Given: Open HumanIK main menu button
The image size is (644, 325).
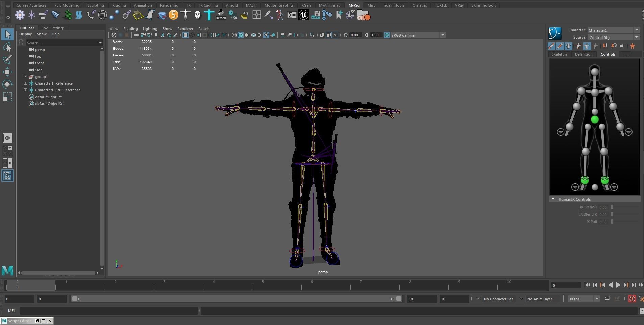Looking at the screenshot, I should [554, 33].
